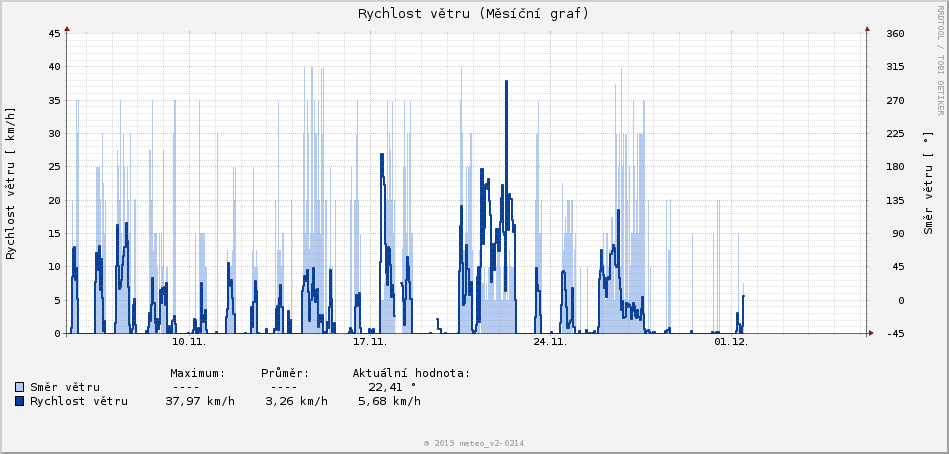Click the dark blue Rychlost větru legend swatch

(20, 401)
